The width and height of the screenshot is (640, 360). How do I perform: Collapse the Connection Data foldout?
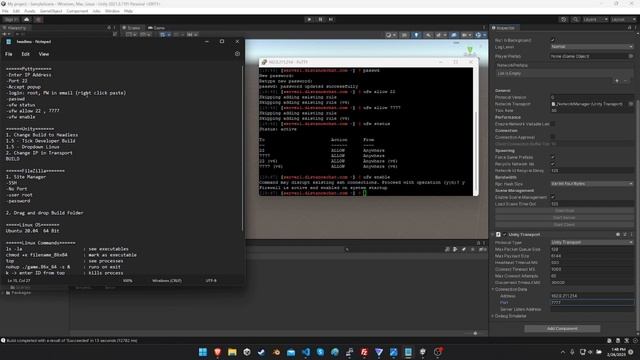pyautogui.click(x=493, y=289)
